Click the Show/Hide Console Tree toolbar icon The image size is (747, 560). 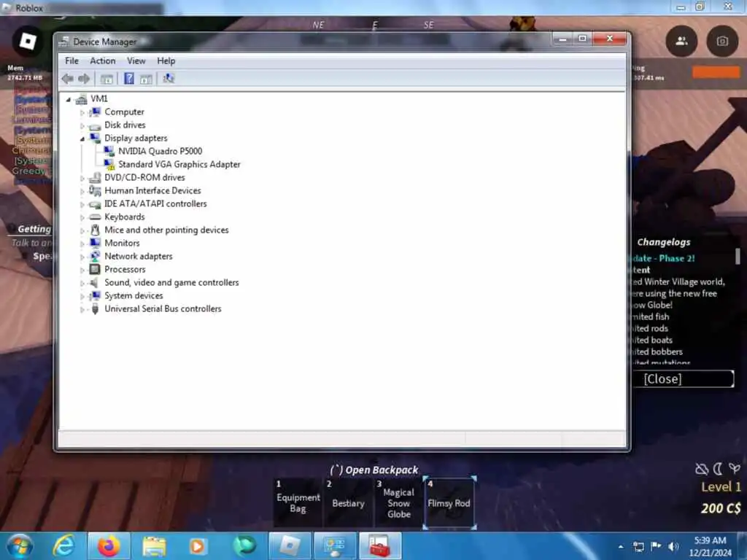click(107, 79)
